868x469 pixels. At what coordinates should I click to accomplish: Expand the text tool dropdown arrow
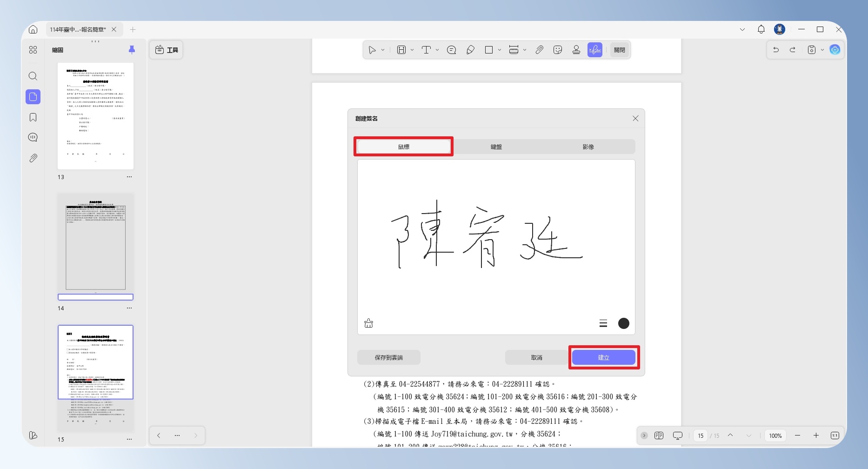tap(437, 50)
